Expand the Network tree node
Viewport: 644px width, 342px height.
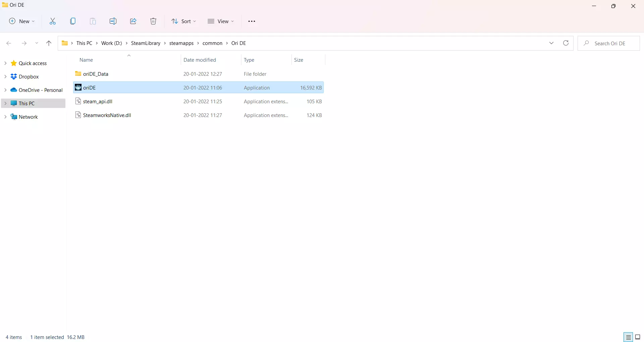coord(5,117)
